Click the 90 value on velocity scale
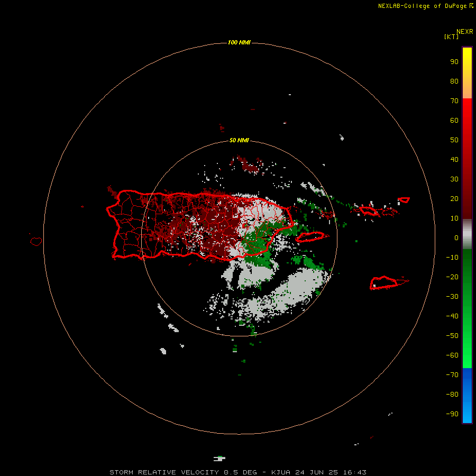Viewport: 476px width, 476px height. point(454,62)
